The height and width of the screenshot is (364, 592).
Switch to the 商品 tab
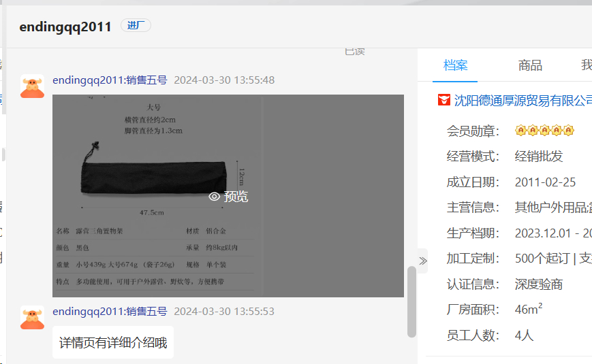click(530, 65)
